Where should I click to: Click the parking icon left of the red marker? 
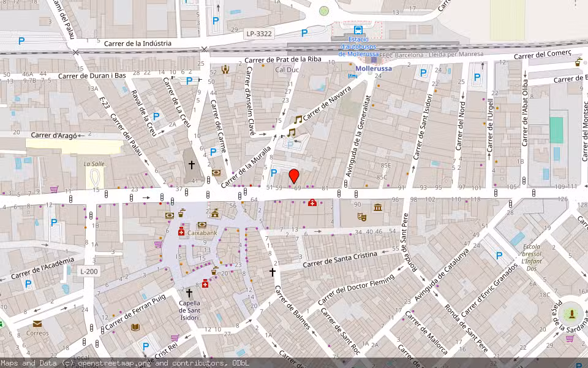tap(274, 173)
